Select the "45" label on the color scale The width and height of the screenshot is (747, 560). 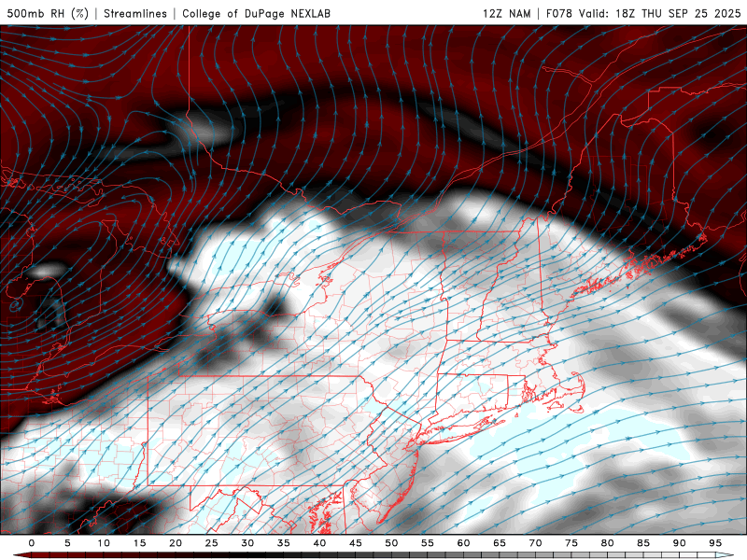[356, 543]
